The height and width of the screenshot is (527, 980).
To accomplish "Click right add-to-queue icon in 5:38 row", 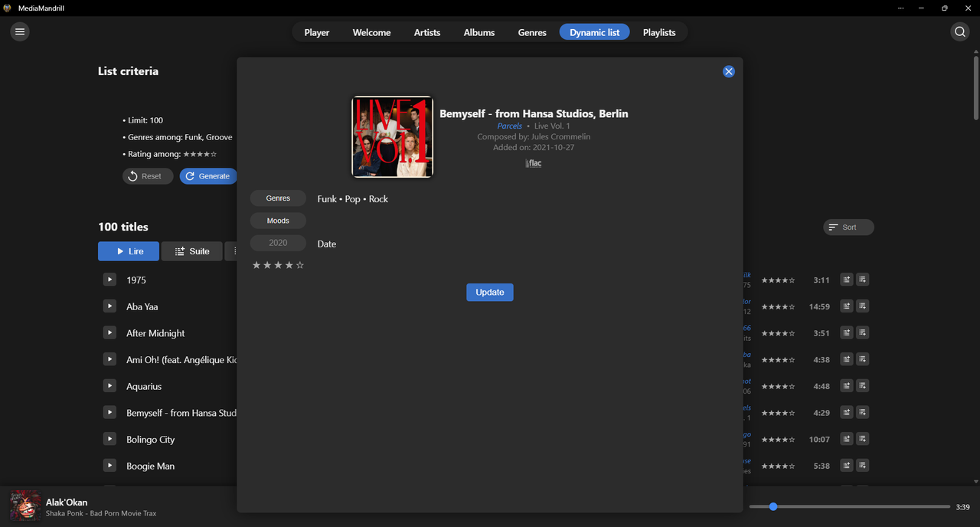I will click(x=863, y=466).
